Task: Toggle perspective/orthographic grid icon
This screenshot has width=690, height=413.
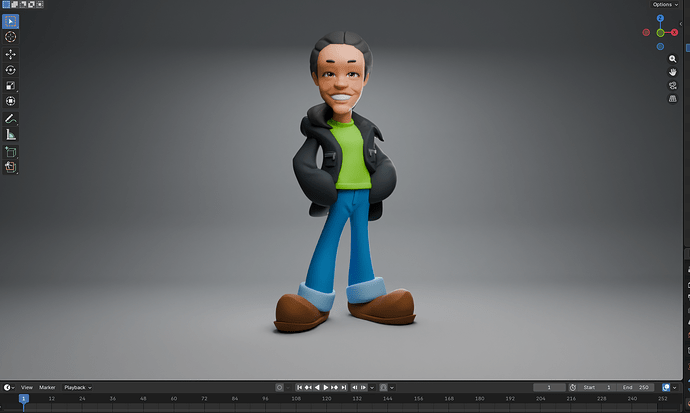Action: click(672, 99)
